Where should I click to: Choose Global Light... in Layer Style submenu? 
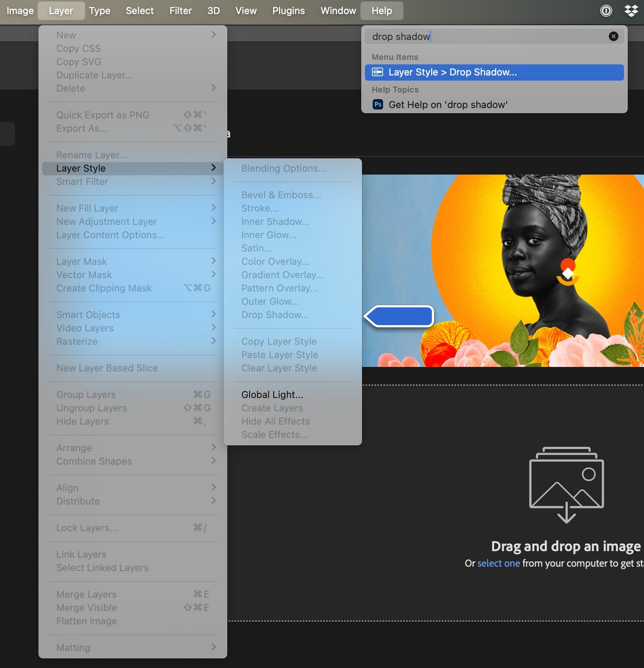tap(292, 395)
